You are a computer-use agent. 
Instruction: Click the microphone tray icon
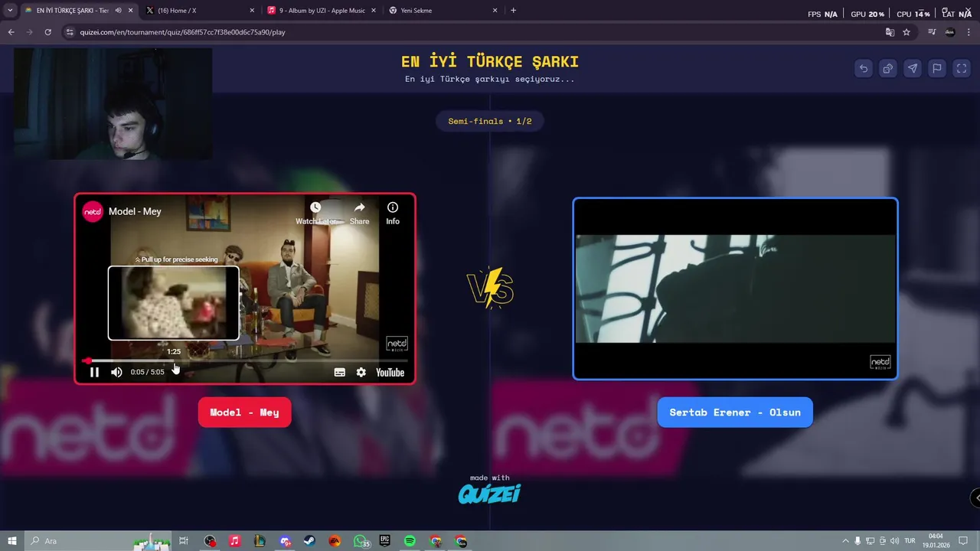858,541
